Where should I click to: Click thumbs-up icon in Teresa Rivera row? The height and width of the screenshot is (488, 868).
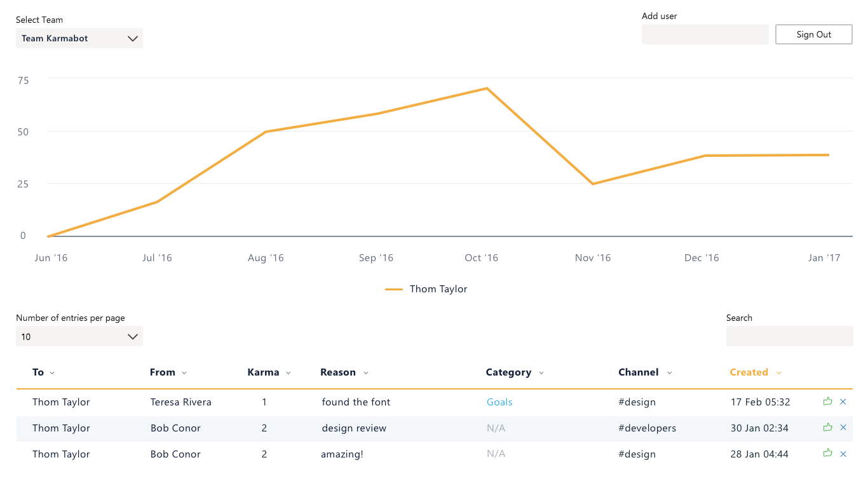tap(827, 402)
